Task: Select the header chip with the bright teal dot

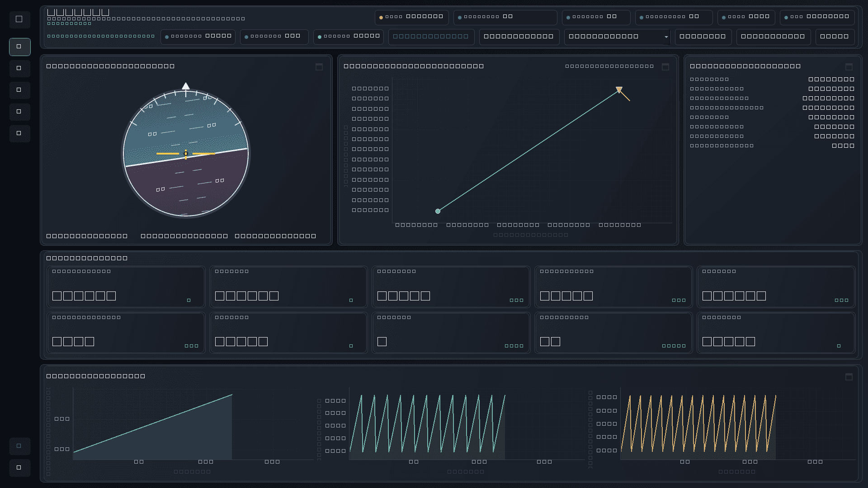Action: click(349, 37)
